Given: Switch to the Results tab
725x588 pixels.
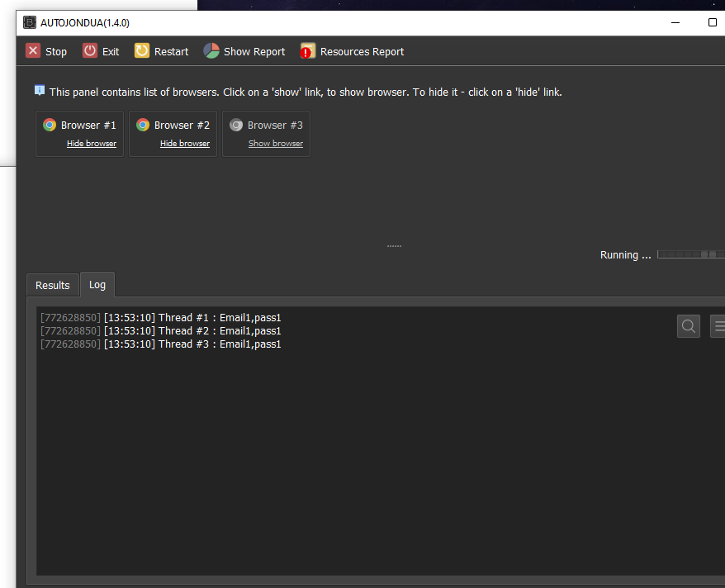Looking at the screenshot, I should [x=53, y=285].
